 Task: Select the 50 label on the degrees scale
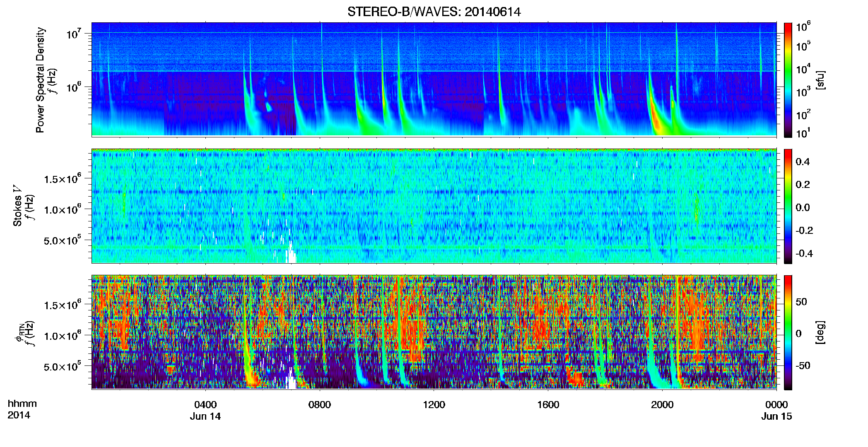[801, 302]
